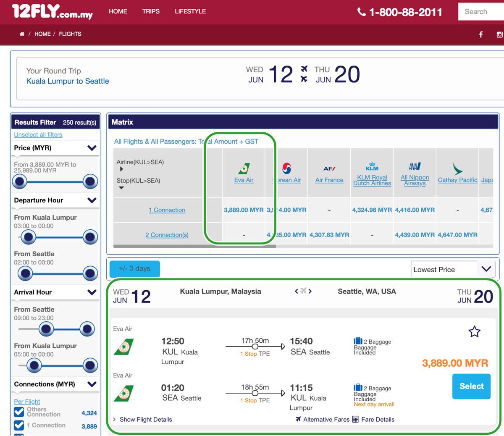Expand the Airline(KUL>SEA) arrow
504x436 pixels.
[121, 169]
